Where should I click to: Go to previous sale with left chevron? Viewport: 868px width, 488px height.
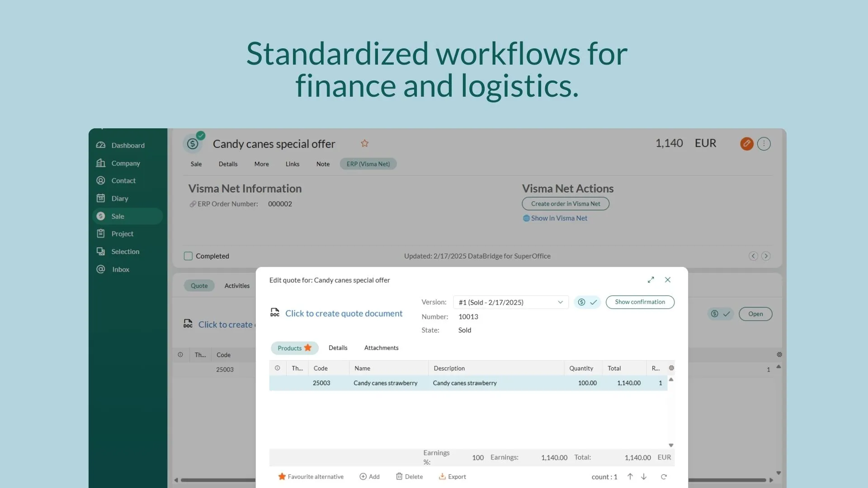pyautogui.click(x=753, y=256)
